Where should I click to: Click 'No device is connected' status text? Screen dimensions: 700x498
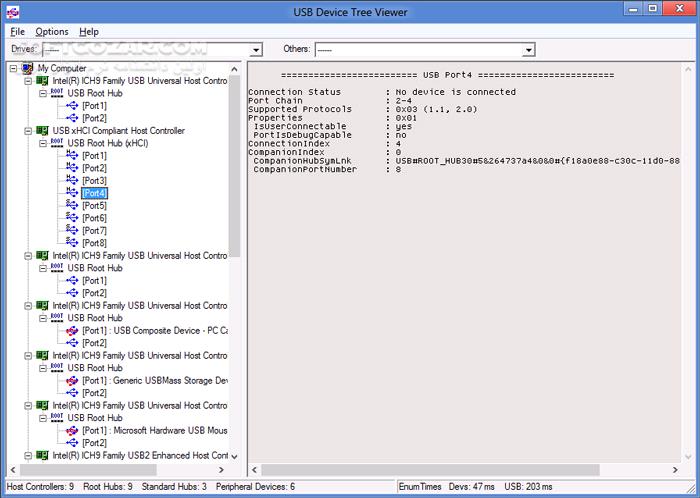[x=455, y=92]
